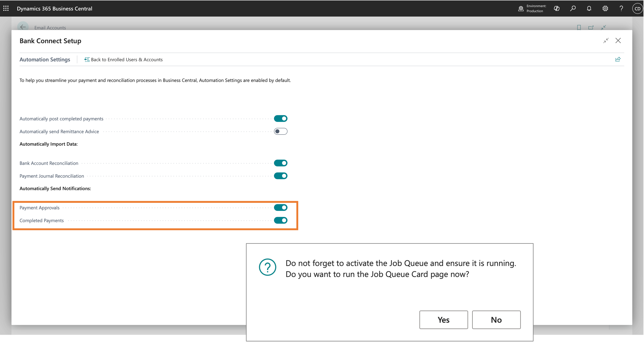The width and height of the screenshot is (644, 342).
Task: Open the app launcher waffle menu
Action: click(x=6, y=9)
